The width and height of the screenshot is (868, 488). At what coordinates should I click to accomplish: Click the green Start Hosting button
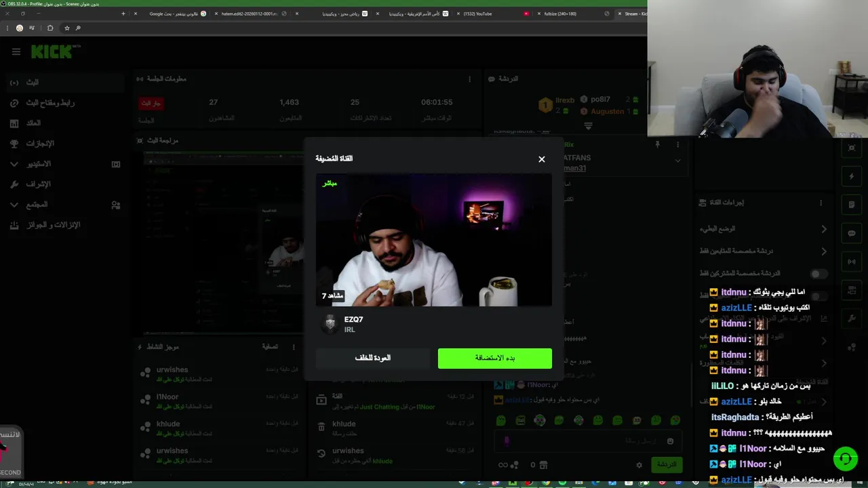(495, 358)
